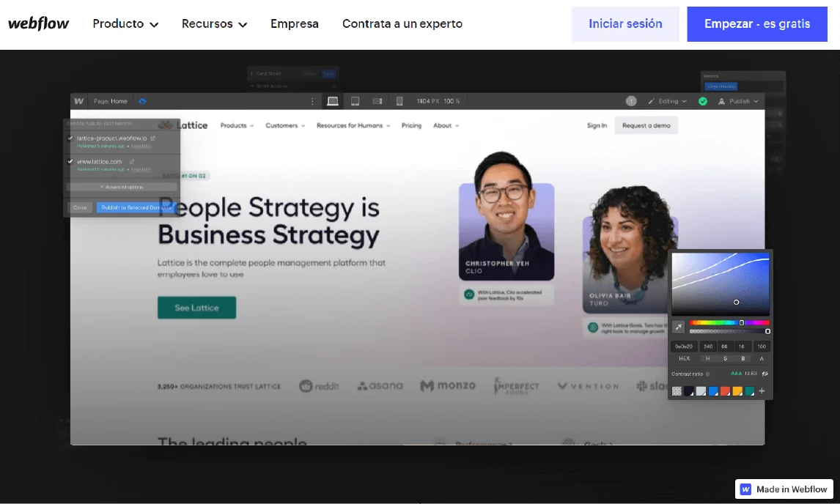The image size is (840, 504).
Task: Click the Webflow logo in header
Action: tap(38, 23)
